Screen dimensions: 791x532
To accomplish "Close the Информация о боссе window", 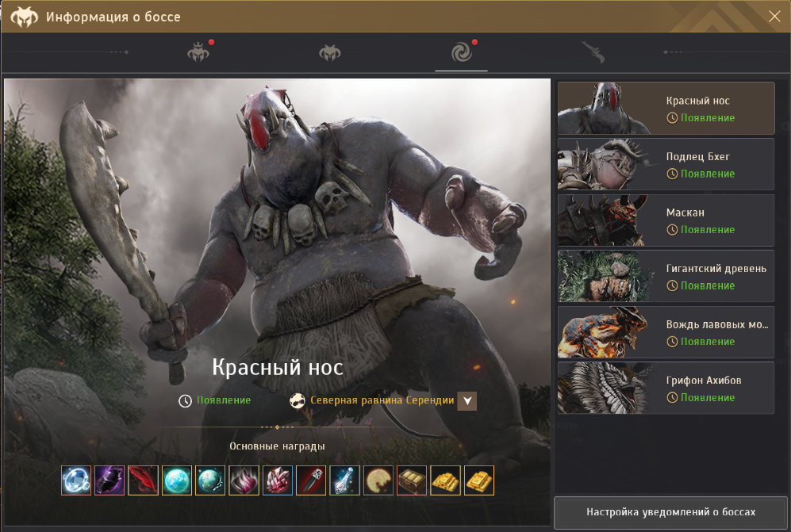I will pyautogui.click(x=774, y=16).
